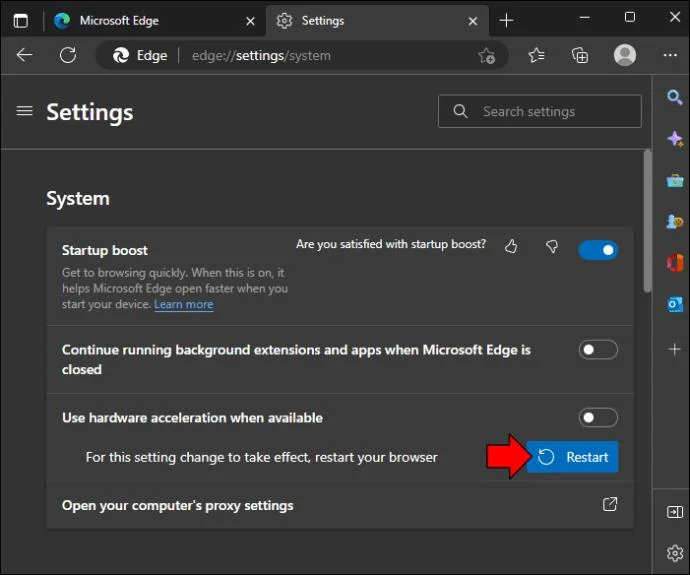Close the Settings tab
The width and height of the screenshot is (690, 575).
[473, 21]
